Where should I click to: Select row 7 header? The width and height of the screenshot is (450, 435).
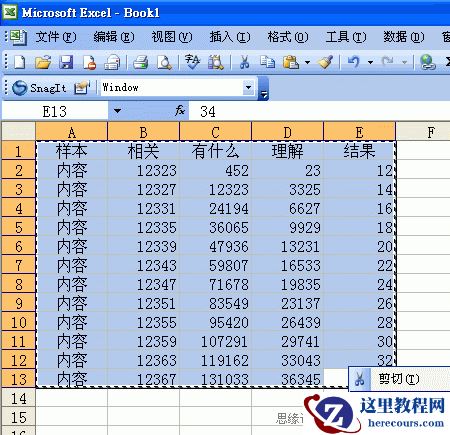[x=19, y=265]
